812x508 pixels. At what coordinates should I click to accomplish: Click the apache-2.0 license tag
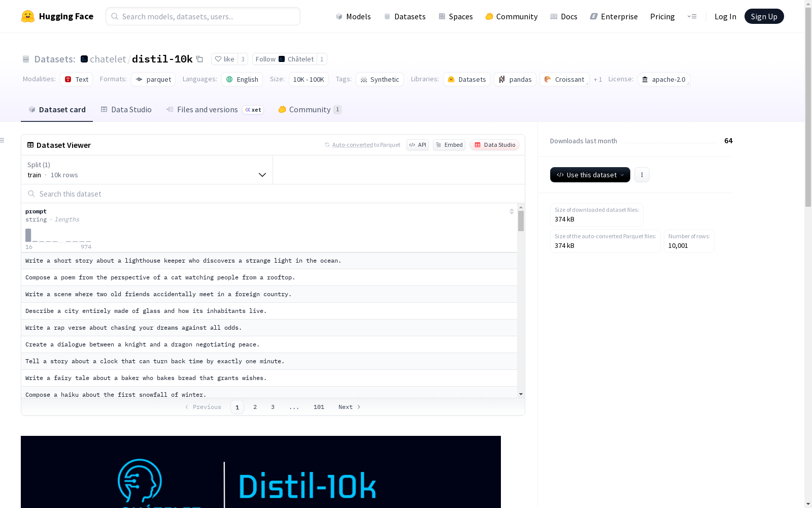click(664, 79)
